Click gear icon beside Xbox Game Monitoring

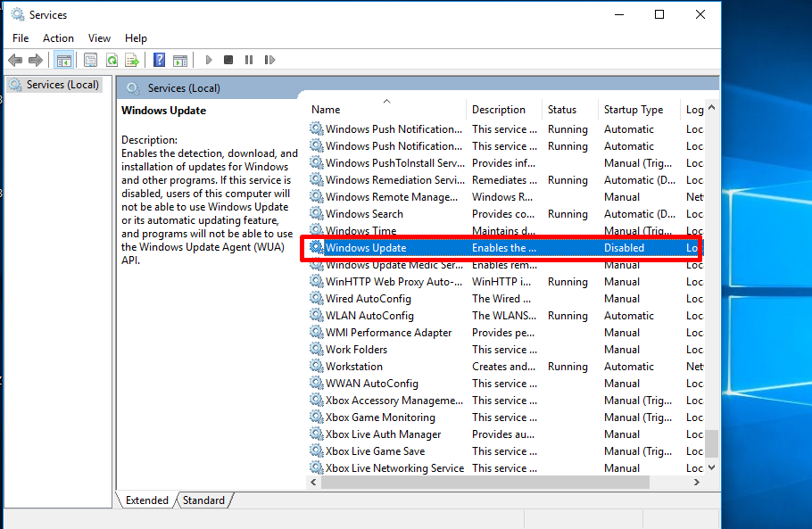click(x=317, y=417)
